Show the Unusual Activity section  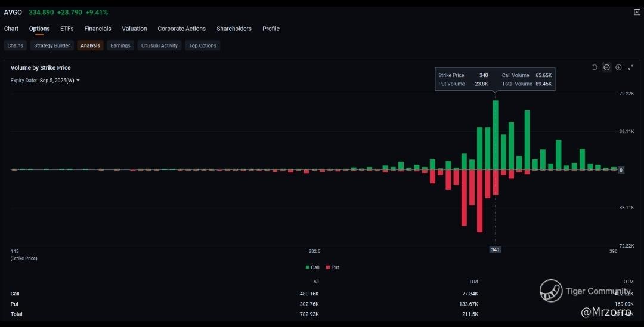pos(159,45)
